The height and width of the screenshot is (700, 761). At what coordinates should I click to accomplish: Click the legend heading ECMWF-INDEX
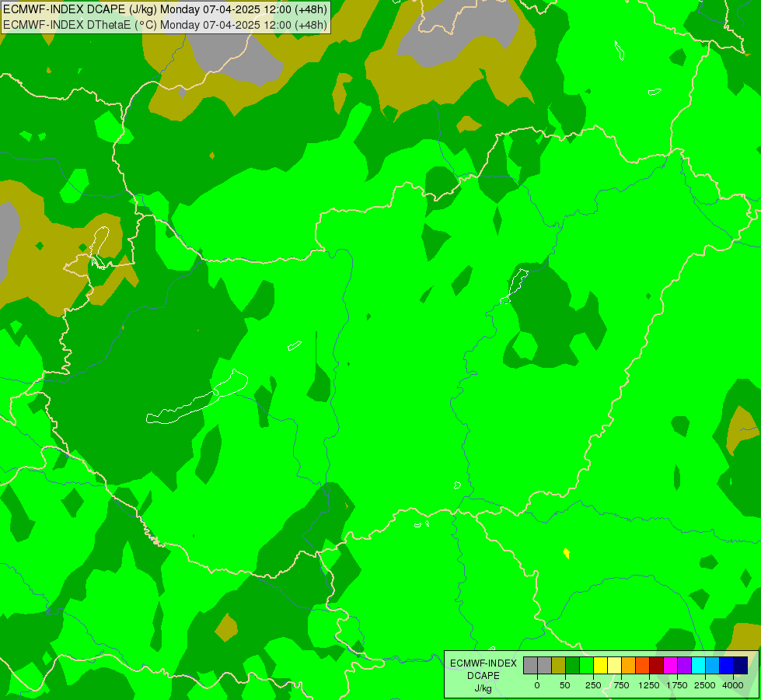(483, 663)
